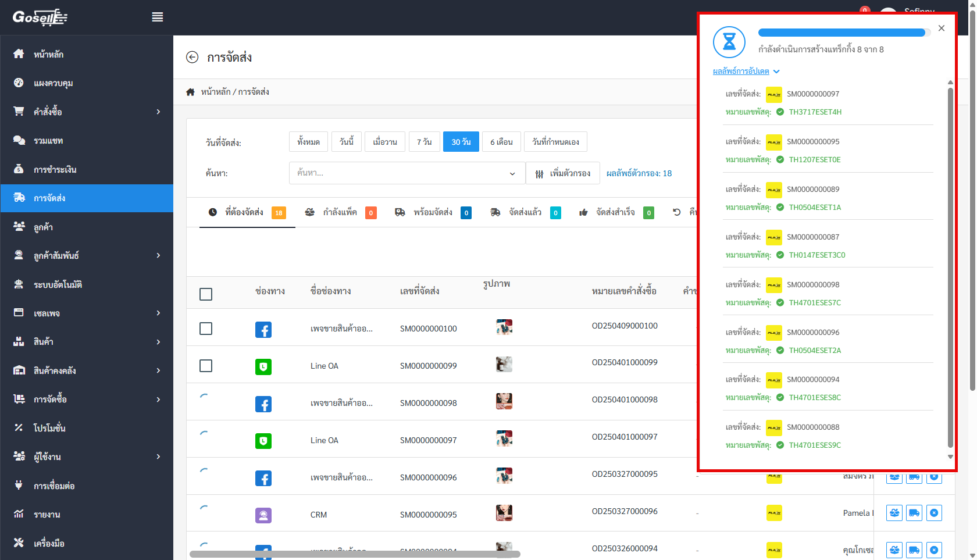The width and height of the screenshot is (977, 560).
Task: Select the 7 วัน date filter
Action: click(424, 142)
